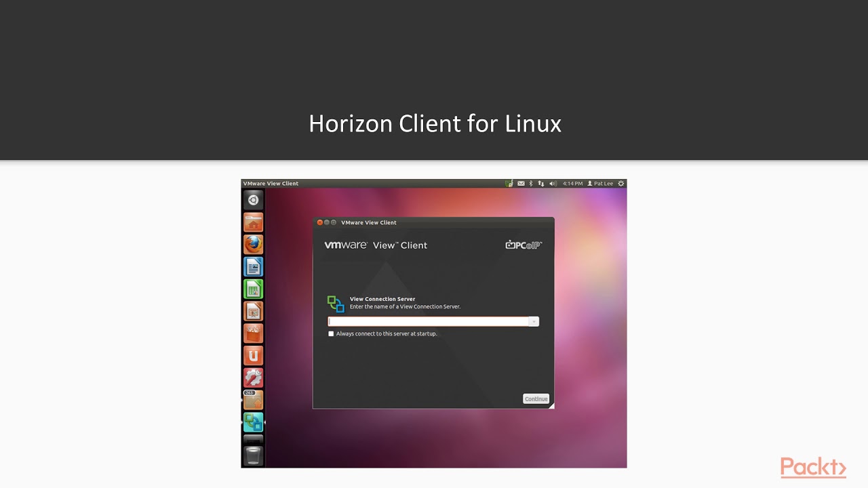868x488 pixels.
Task: Click the mail envelope indicator in top panel
Action: (521, 184)
